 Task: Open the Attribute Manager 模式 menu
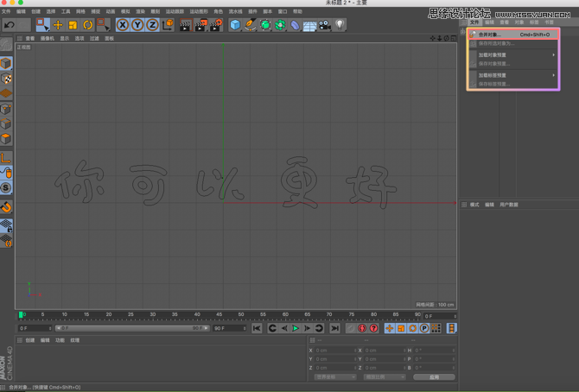coord(474,205)
